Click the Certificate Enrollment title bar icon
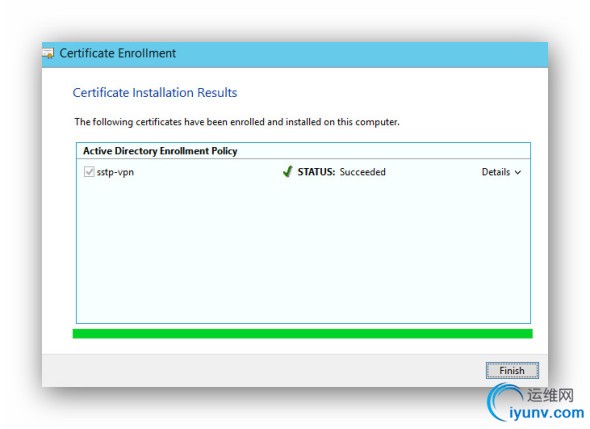Image resolution: width=590 pixels, height=429 pixels. [48, 53]
